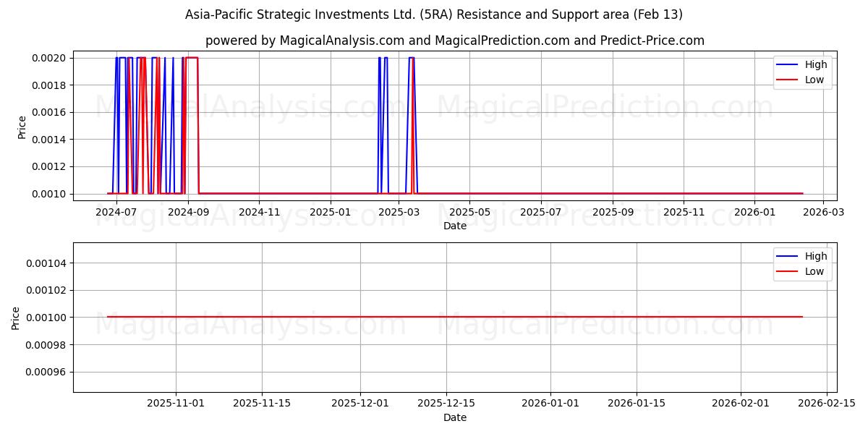Click the 2025-03 date tick label
Screen dimensions: 868x434
click(399, 213)
